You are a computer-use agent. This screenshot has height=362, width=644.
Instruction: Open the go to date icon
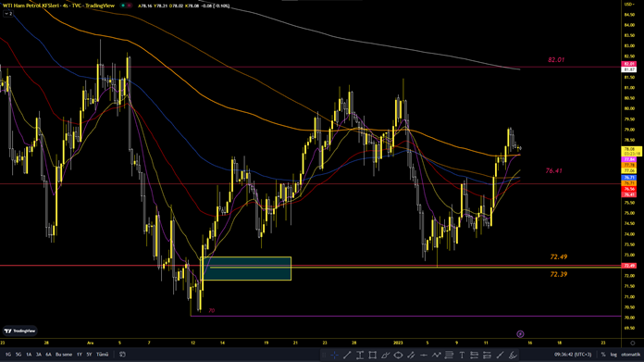(122, 355)
